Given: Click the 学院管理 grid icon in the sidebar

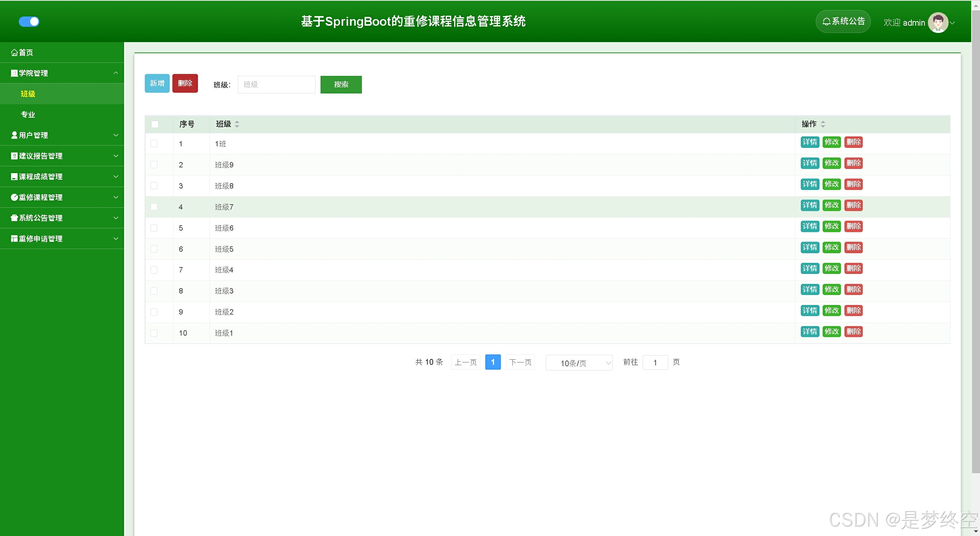Looking at the screenshot, I should pos(14,73).
